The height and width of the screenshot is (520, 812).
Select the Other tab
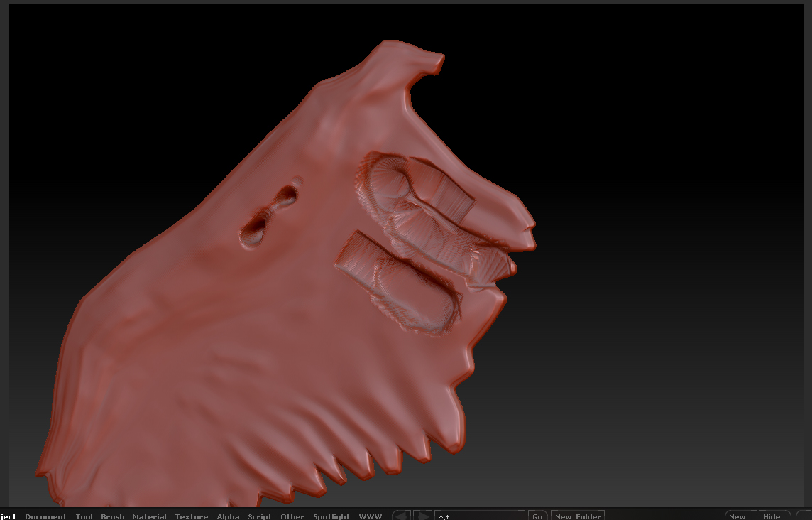point(292,516)
